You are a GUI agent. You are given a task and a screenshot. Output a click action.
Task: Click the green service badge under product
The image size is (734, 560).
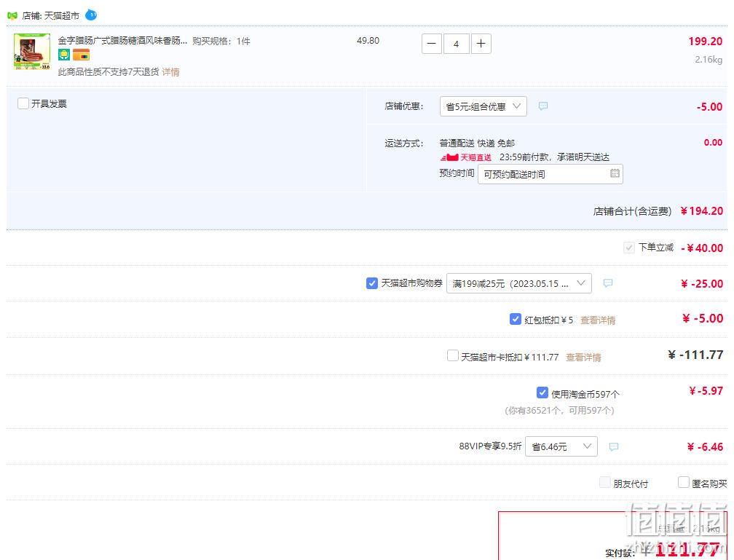tap(64, 55)
